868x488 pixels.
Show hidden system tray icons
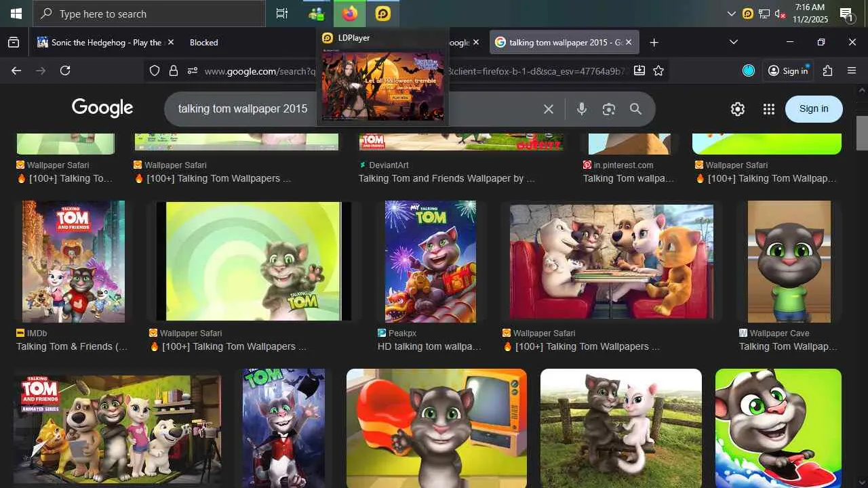731,14
